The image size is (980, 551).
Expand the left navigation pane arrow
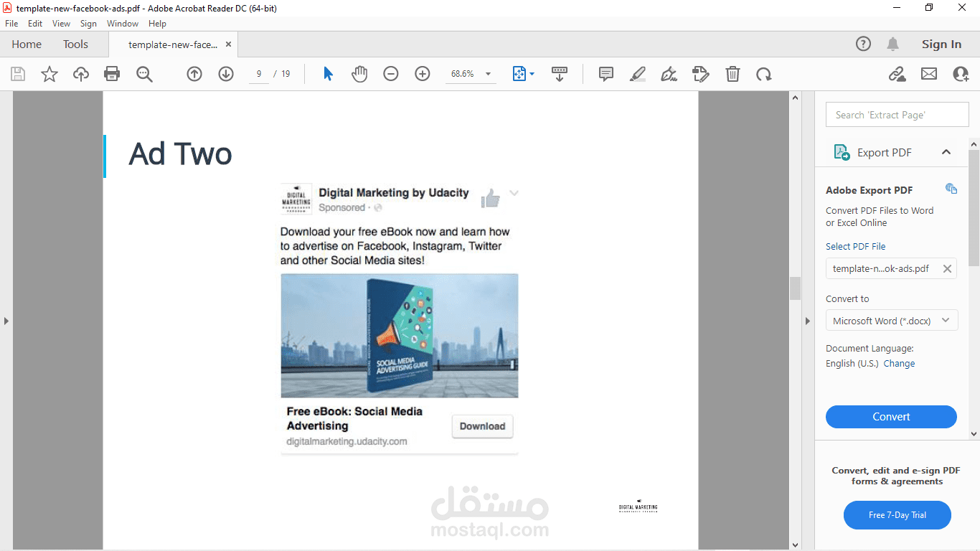point(6,321)
